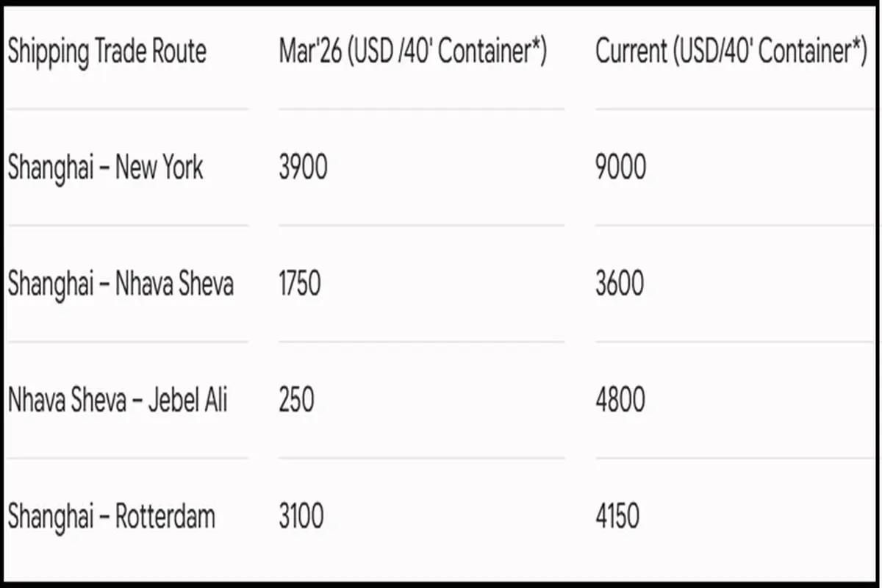
Task: Click the words New York in the first row
Action: click(x=159, y=168)
